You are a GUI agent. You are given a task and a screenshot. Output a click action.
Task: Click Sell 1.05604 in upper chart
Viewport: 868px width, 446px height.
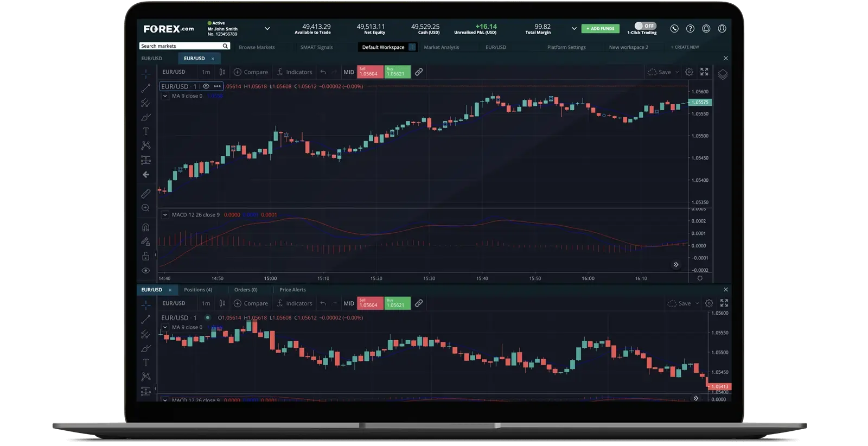point(370,72)
